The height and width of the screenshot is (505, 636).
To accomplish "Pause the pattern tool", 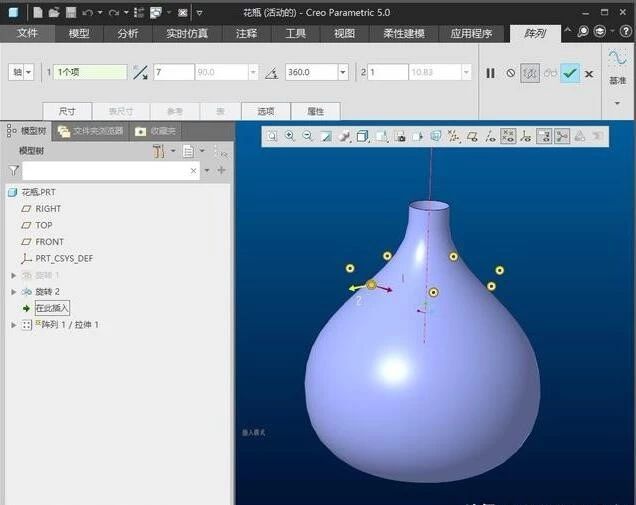I will pyautogui.click(x=490, y=73).
